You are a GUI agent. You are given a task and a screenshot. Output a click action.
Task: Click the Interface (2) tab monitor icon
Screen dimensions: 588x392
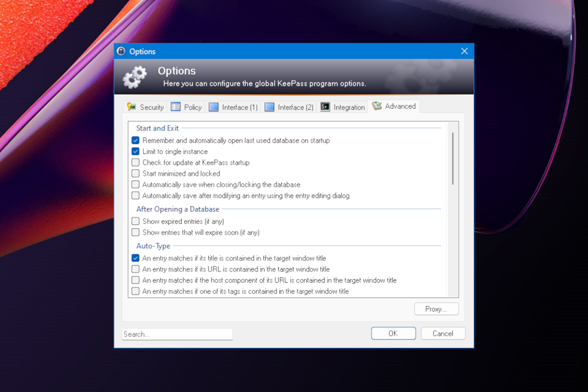point(268,107)
